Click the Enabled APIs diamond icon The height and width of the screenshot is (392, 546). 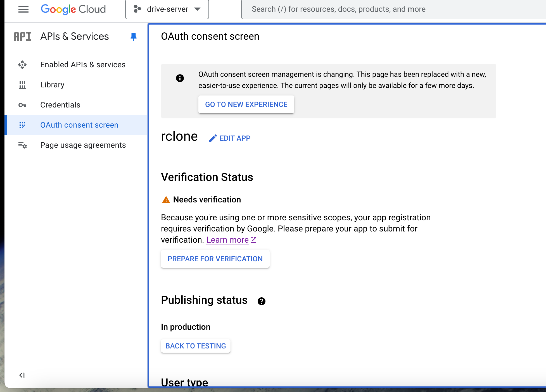coord(22,65)
